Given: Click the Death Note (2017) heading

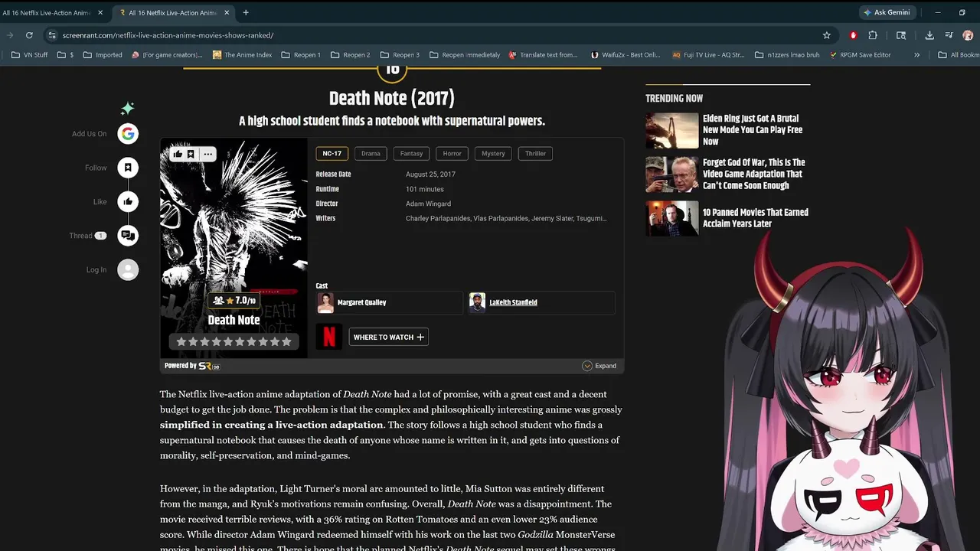Looking at the screenshot, I should pyautogui.click(x=392, y=99).
